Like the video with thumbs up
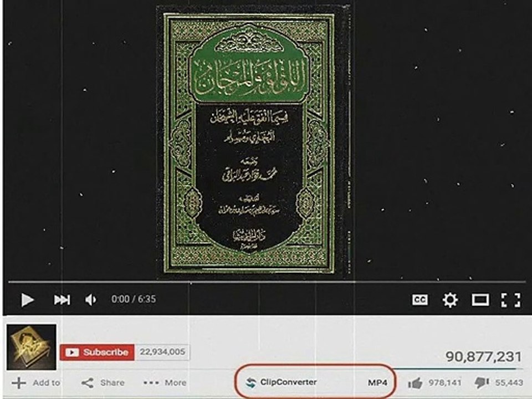Viewport: 532px width, 399px height. tap(434, 383)
